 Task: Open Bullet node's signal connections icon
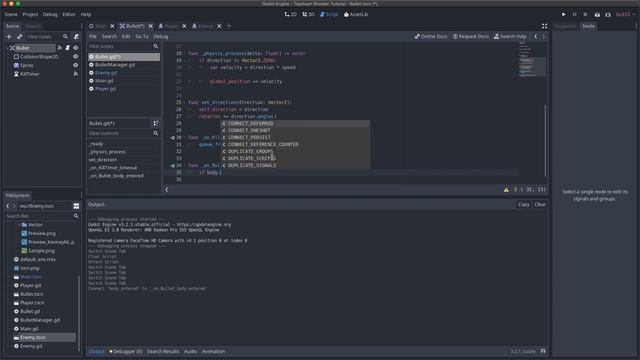coord(60,48)
